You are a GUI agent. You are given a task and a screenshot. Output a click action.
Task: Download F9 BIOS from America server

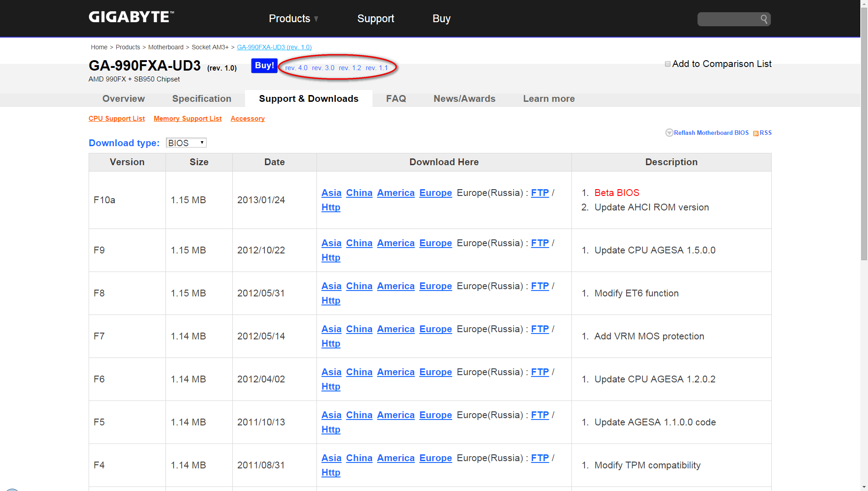pos(396,243)
